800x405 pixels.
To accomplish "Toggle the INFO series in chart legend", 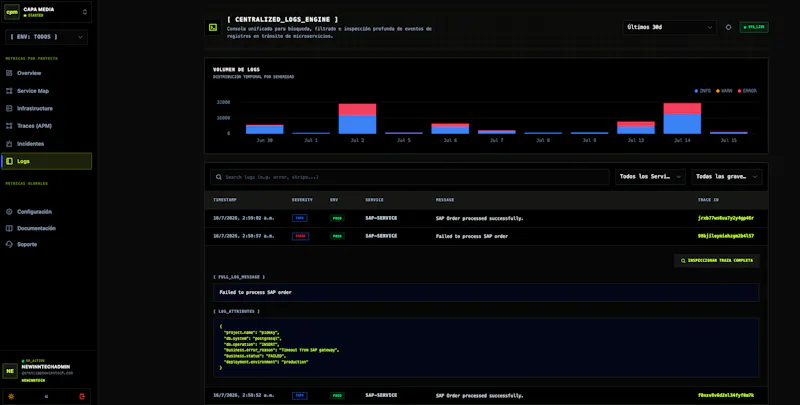I will (x=703, y=91).
